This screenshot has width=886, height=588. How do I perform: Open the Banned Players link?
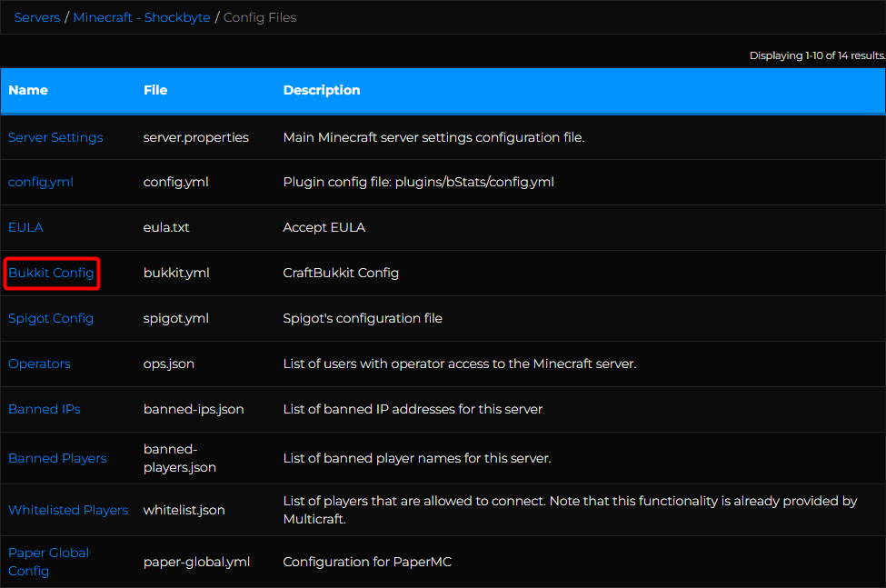point(57,458)
